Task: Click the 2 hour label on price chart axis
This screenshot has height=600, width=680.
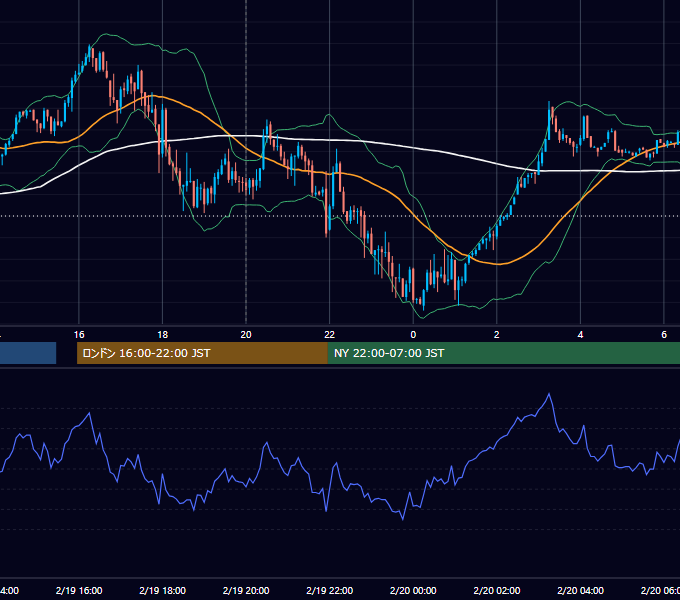Action: point(497,335)
